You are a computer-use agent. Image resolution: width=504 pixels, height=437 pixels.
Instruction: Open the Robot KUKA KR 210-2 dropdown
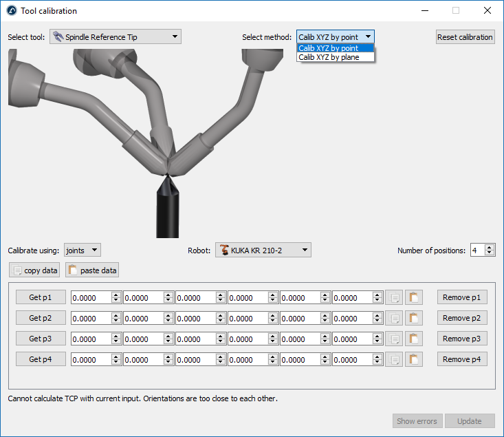263,251
